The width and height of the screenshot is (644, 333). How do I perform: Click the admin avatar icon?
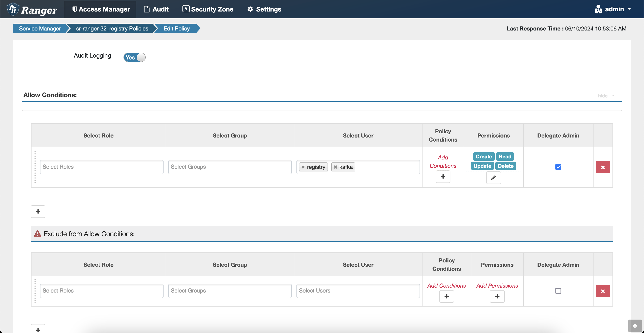tap(598, 9)
